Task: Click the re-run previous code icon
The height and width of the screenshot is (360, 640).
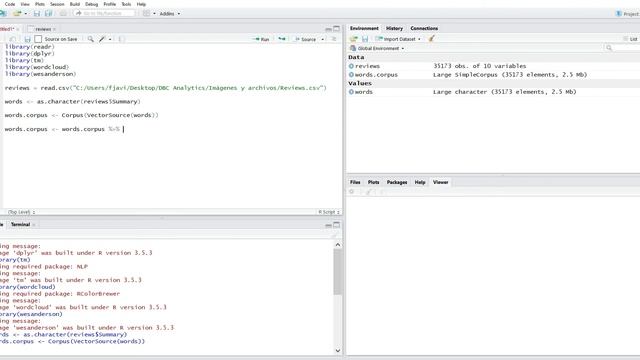Action: click(282, 39)
